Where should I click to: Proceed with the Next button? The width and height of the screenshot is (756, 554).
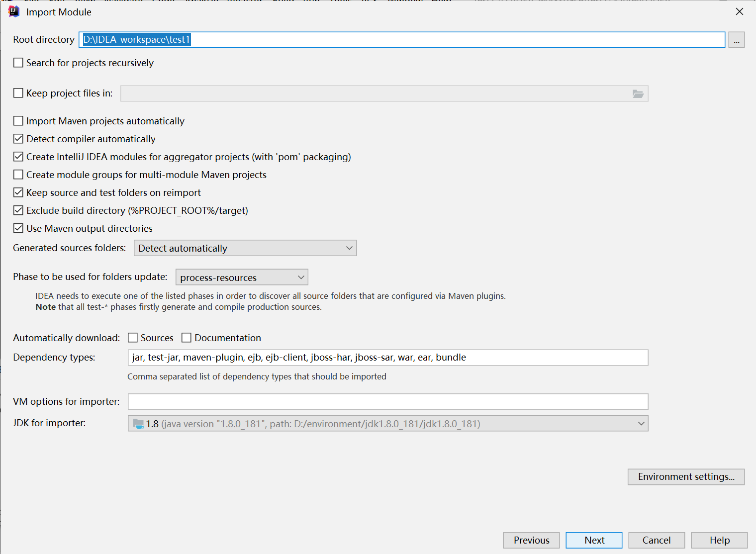click(594, 540)
